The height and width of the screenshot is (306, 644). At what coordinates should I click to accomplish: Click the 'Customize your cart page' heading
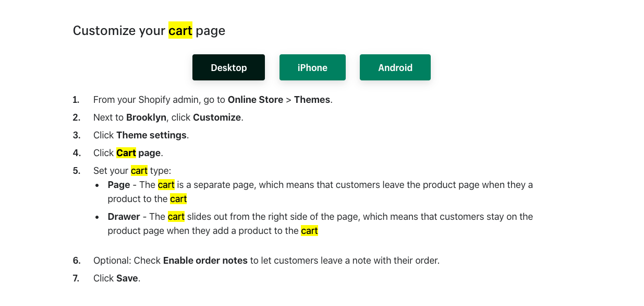pos(149,31)
